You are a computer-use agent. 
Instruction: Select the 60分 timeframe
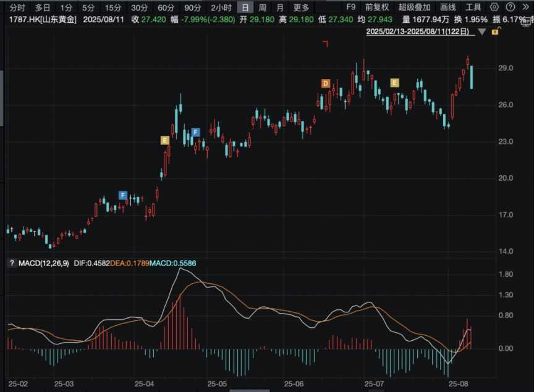(166, 7)
